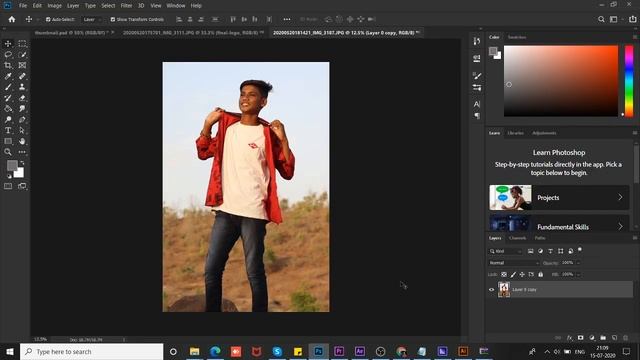Add a layer mask
Viewport: 640px width, 360px height.
[x=580, y=338]
